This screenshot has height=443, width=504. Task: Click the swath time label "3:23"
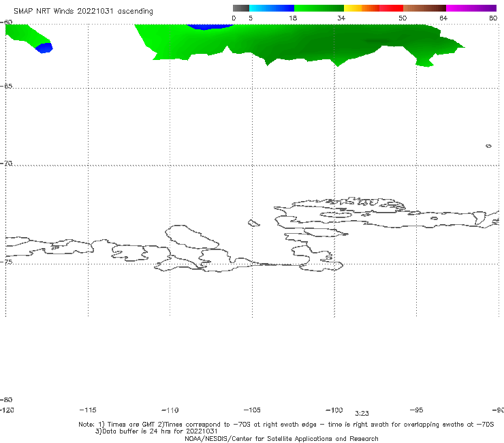click(362, 414)
